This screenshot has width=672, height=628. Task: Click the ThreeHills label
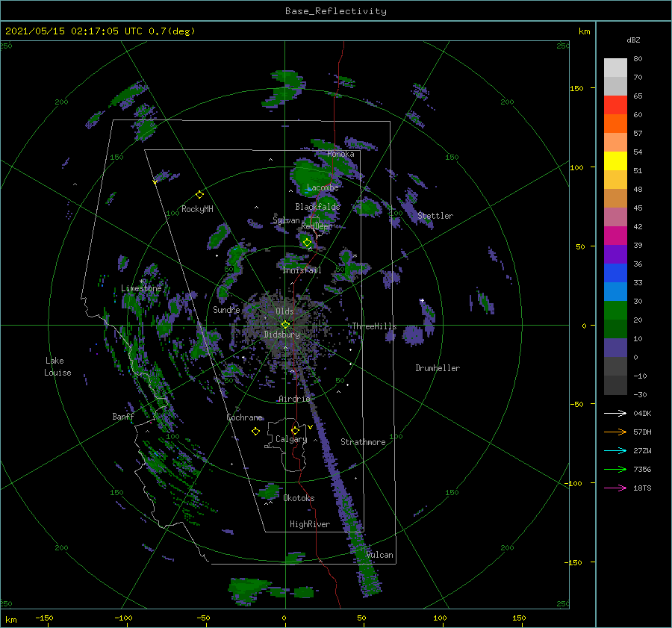click(x=374, y=326)
